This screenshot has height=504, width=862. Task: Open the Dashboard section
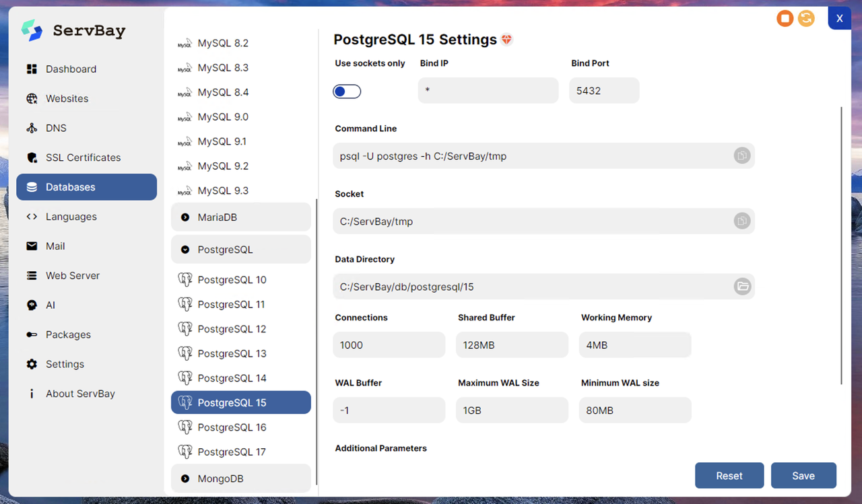[86, 69]
